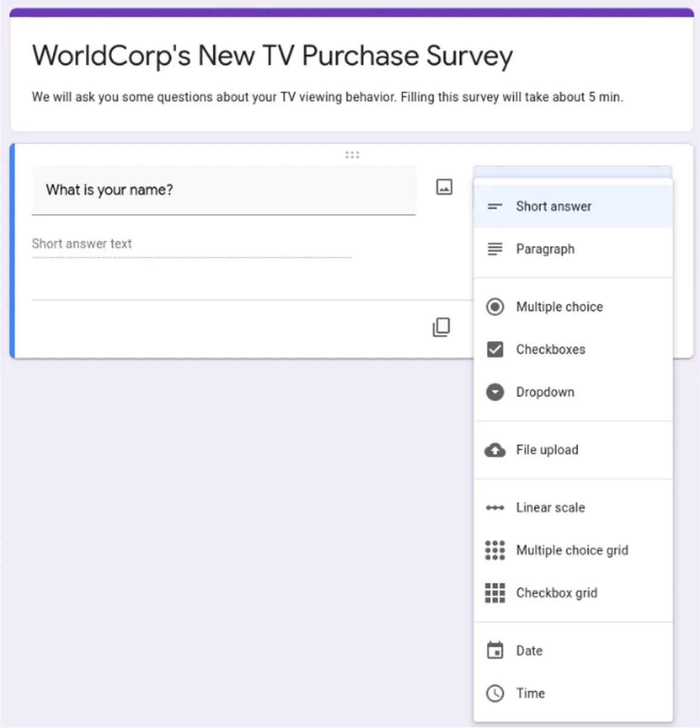Click the Time clock icon
700x728 pixels.
click(495, 693)
